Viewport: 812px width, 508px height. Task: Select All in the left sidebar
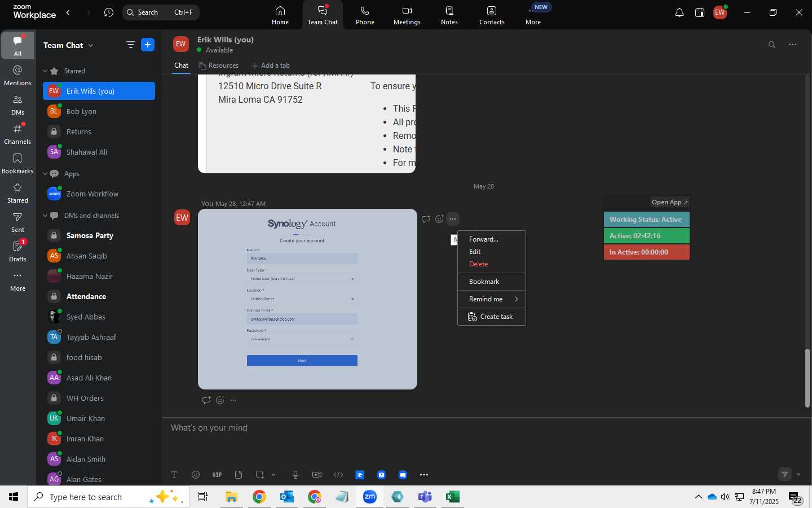pyautogui.click(x=18, y=45)
